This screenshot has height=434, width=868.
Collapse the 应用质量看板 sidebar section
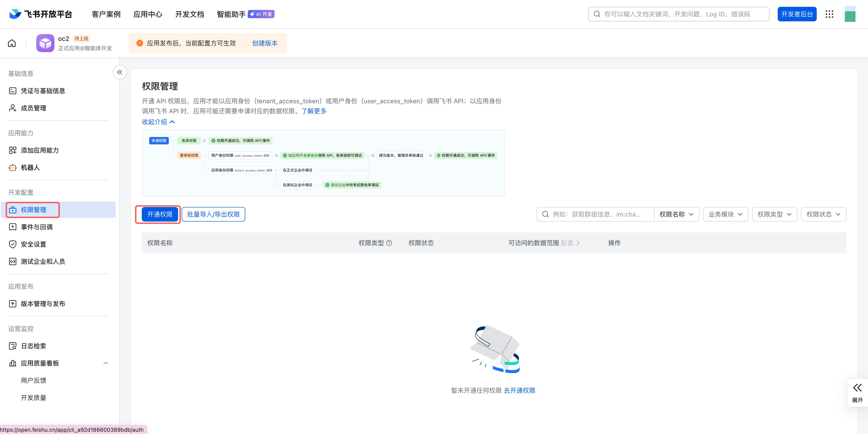tap(105, 363)
